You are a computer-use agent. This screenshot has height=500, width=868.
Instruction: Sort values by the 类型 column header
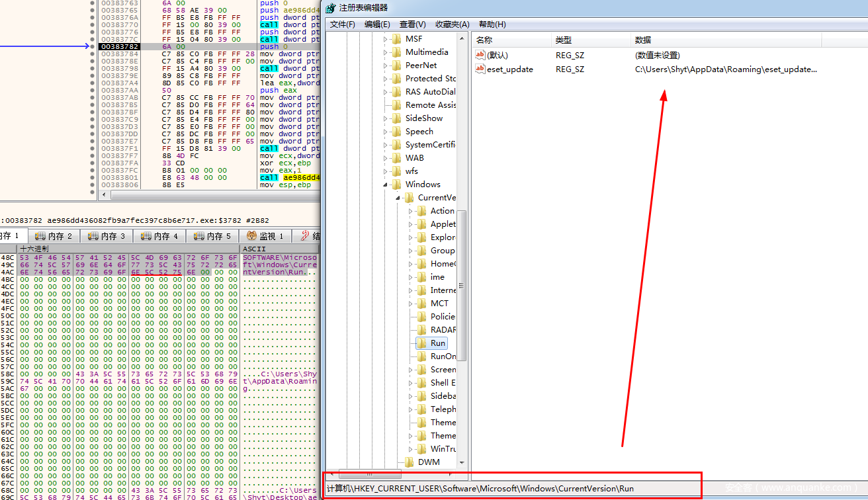tap(564, 40)
